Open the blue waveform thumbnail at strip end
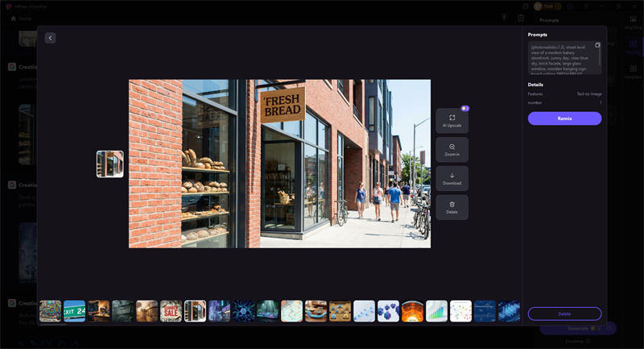644x349 pixels. point(509,311)
